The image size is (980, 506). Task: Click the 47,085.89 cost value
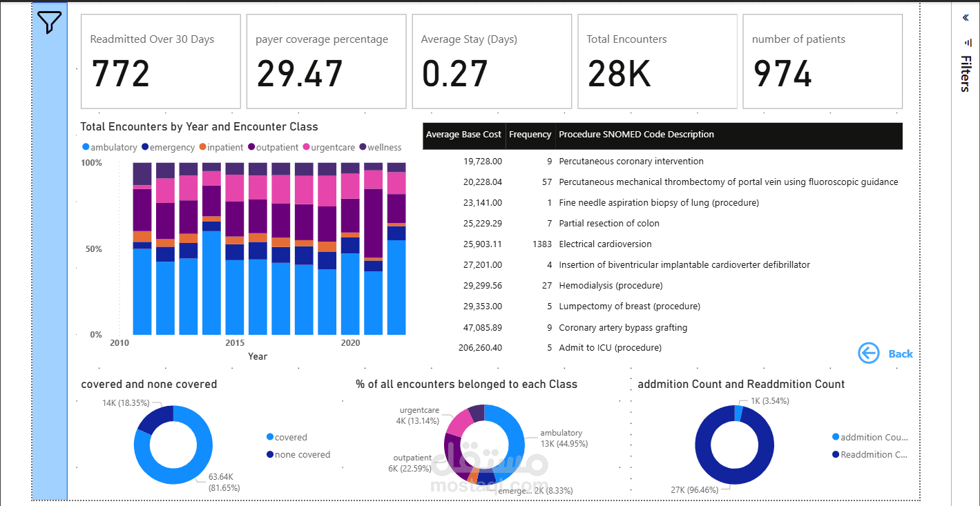[483, 327]
